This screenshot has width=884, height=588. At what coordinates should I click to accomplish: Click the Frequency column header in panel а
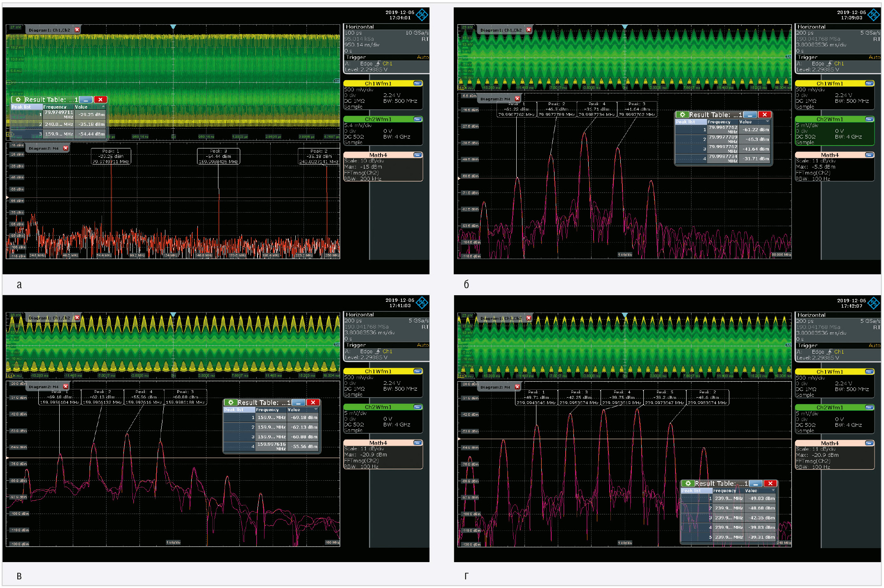58,107
